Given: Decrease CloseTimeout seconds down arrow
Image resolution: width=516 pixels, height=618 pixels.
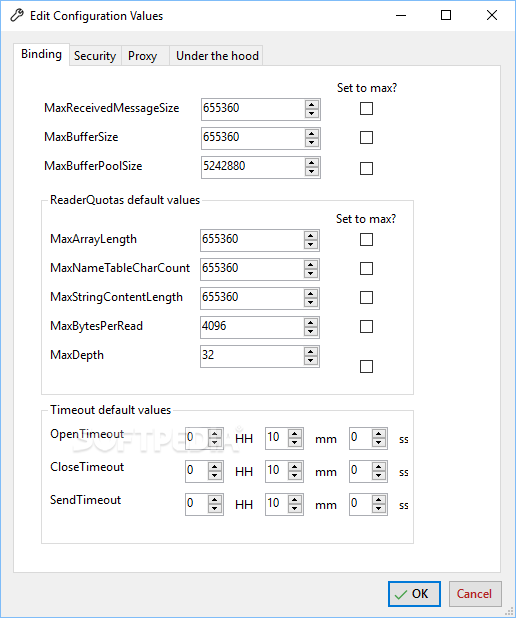Looking at the screenshot, I should tap(378, 476).
